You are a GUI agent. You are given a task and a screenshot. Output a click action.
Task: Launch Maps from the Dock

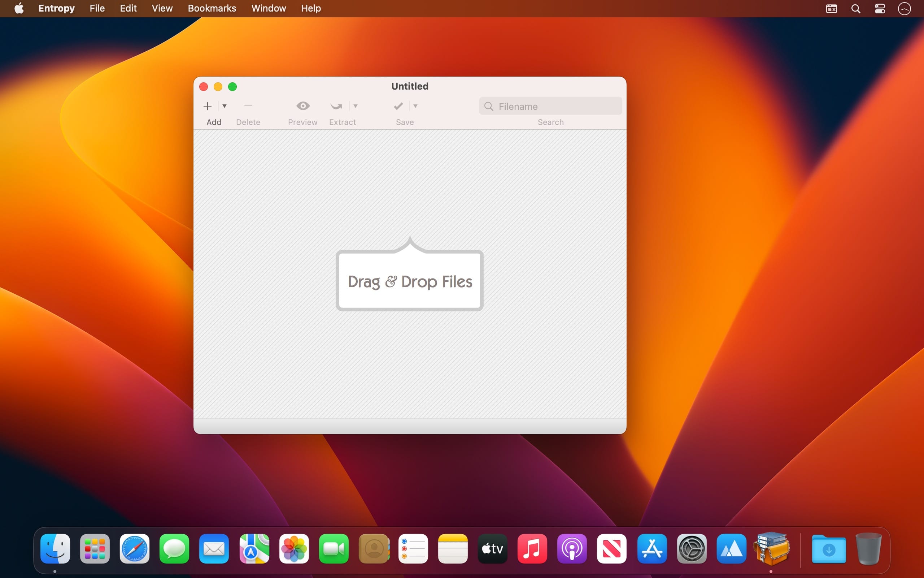254,549
